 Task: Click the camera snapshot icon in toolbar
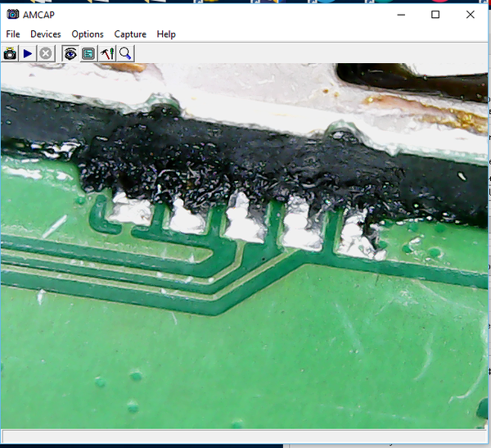click(x=10, y=54)
